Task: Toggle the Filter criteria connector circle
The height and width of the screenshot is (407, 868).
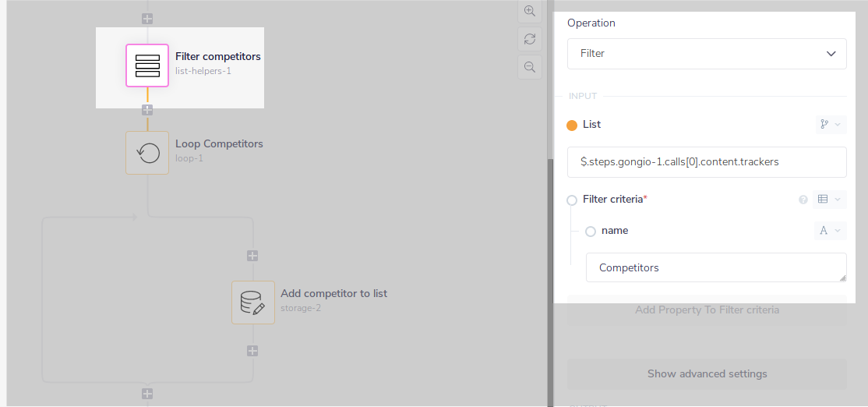Action: [x=572, y=200]
